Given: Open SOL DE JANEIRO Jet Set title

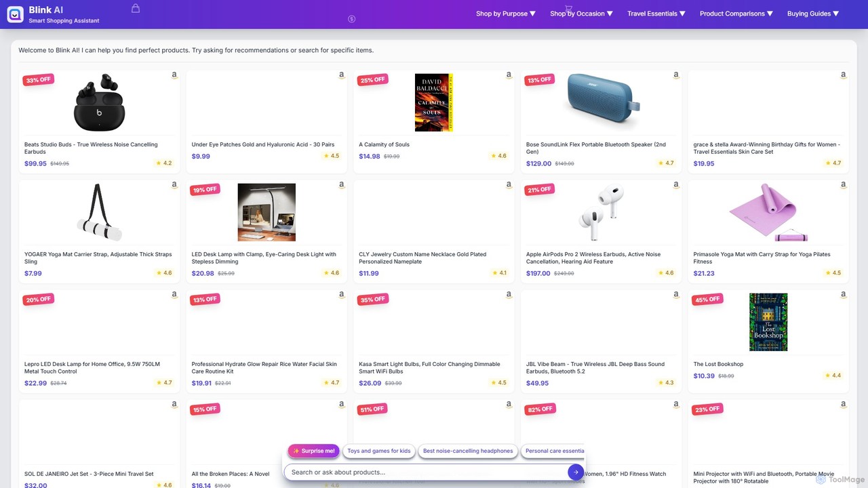Looking at the screenshot, I should (x=89, y=474).
